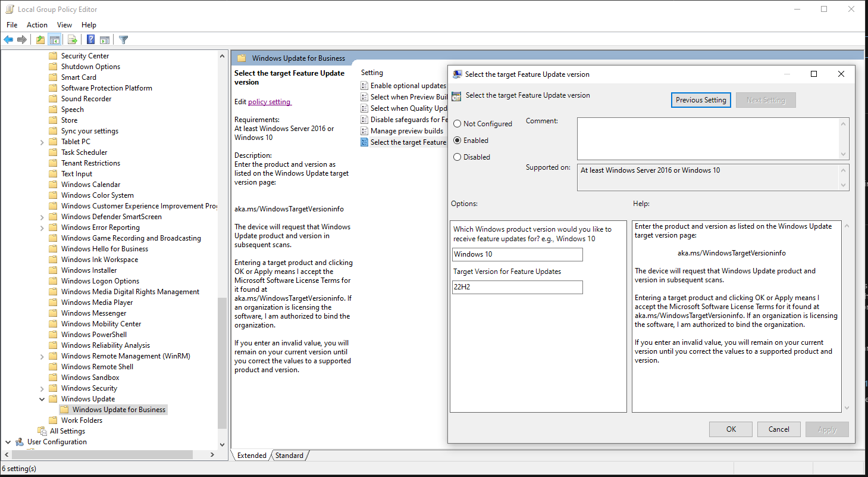Screen dimensions: 868x477
Task: Click OK in the policy dialog
Action: coord(731,429)
